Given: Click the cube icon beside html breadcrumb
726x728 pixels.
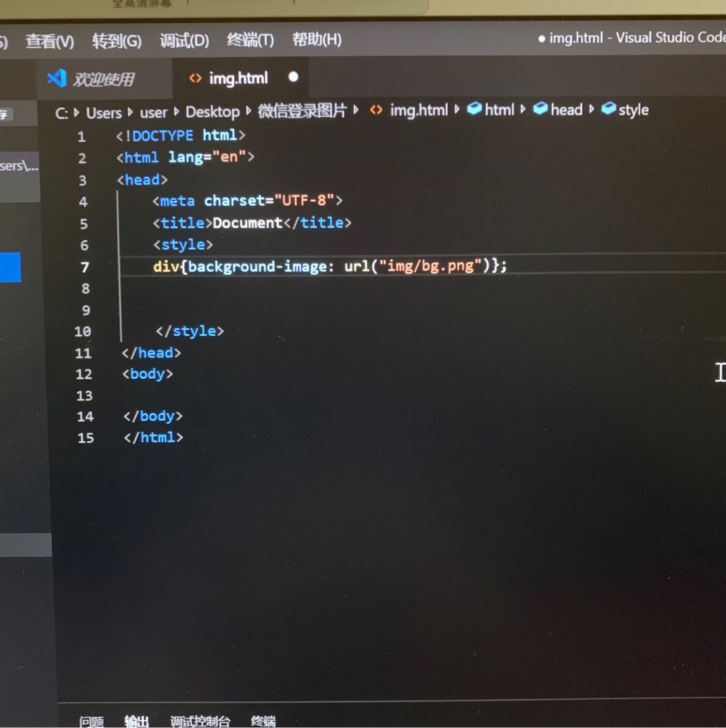Looking at the screenshot, I should 474,109.
